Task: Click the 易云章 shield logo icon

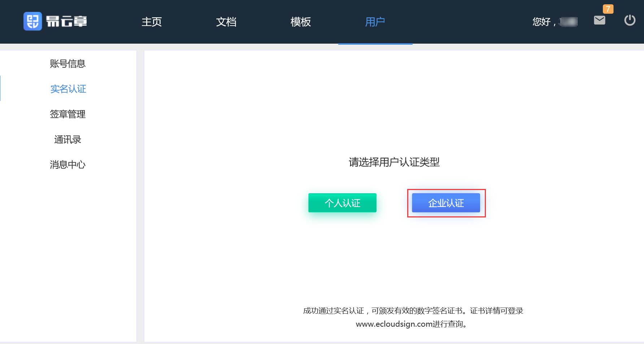Action: [32, 21]
